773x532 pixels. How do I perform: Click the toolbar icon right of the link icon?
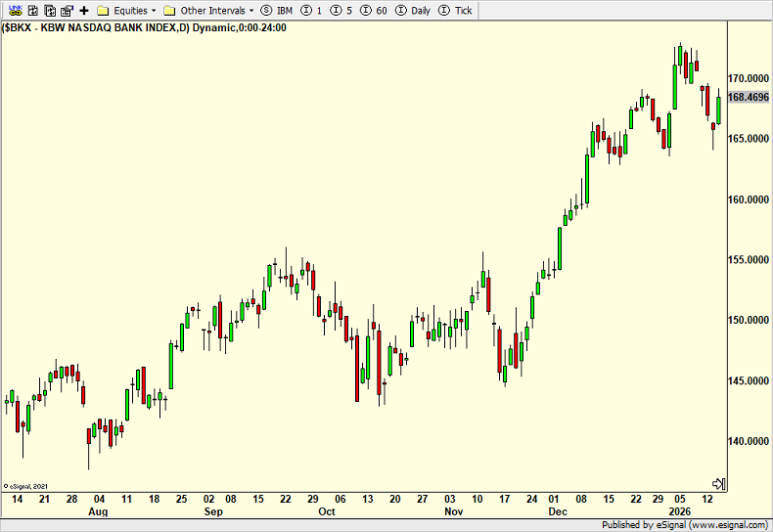click(31, 10)
